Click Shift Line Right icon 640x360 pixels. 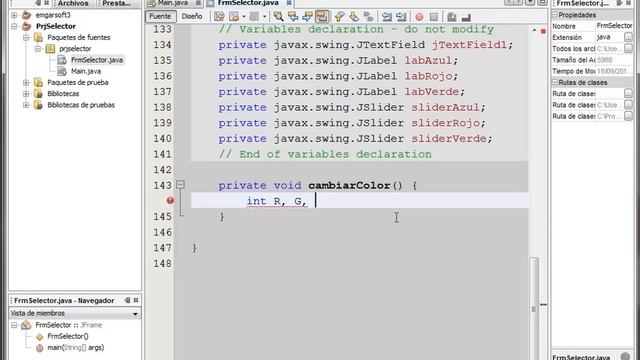point(401,17)
